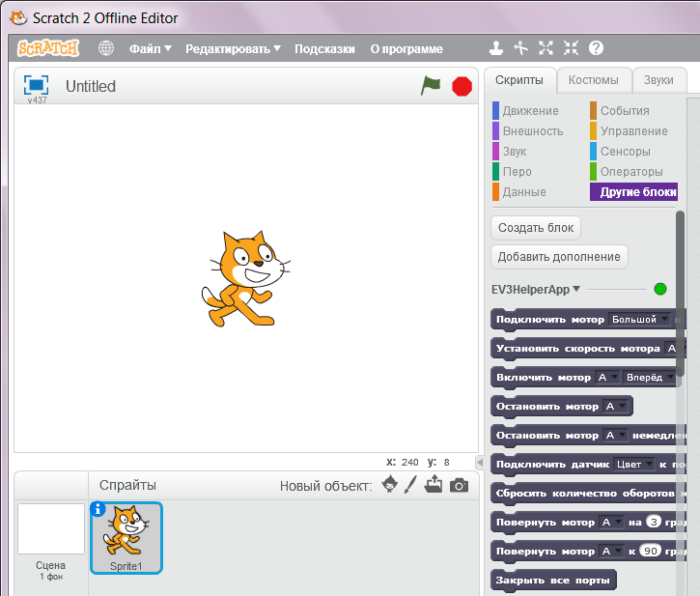
Task: Select the Duplicate stamp tool
Action: [x=496, y=47]
